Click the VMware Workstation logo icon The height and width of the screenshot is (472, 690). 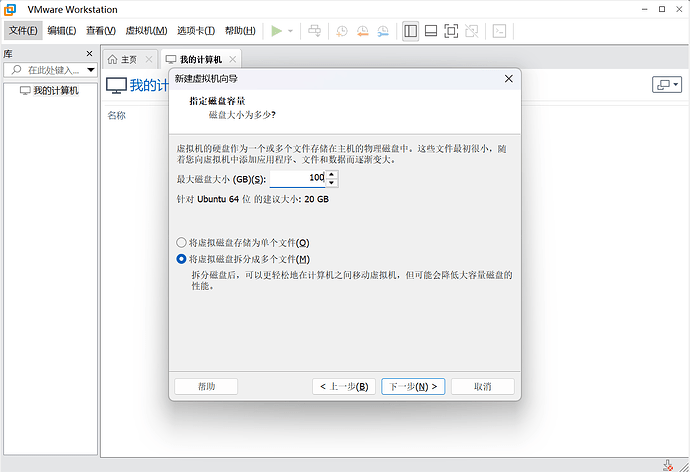pyautogui.click(x=10, y=9)
